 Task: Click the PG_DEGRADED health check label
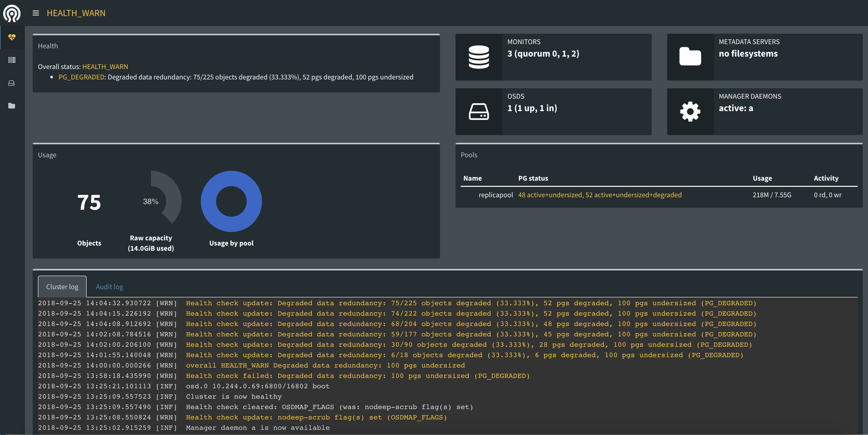click(x=81, y=77)
